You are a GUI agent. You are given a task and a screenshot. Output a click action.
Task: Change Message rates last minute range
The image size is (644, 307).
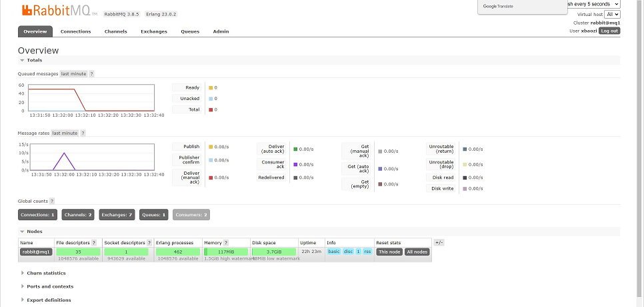coord(65,133)
